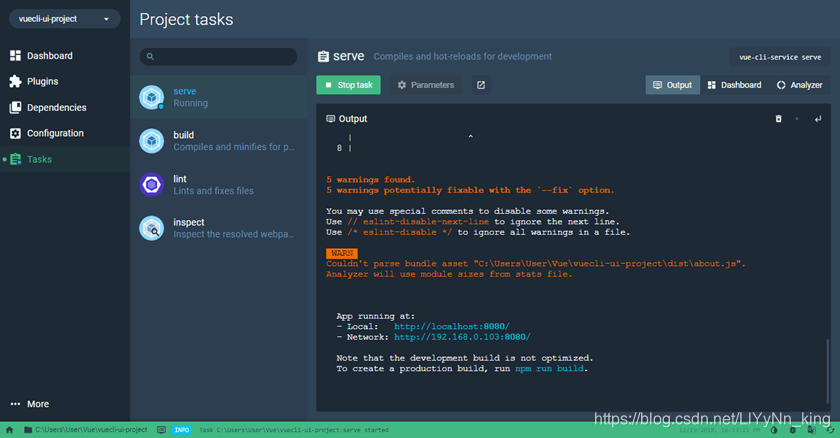The height and width of the screenshot is (438, 840).
Task: Click the translate icon in status bar
Action: click(812, 430)
